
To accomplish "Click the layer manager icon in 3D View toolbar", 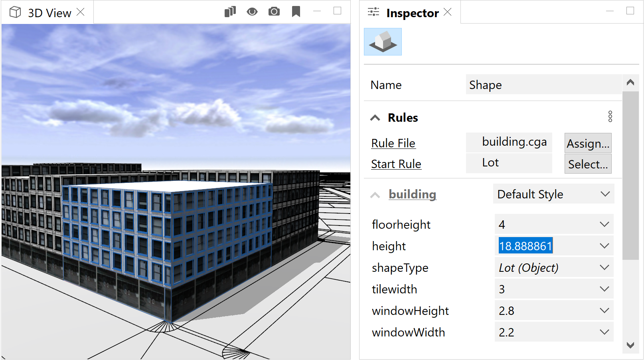I will (x=230, y=12).
